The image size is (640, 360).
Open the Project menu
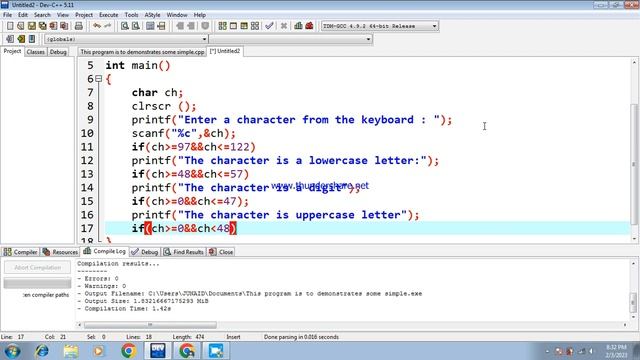click(84, 15)
